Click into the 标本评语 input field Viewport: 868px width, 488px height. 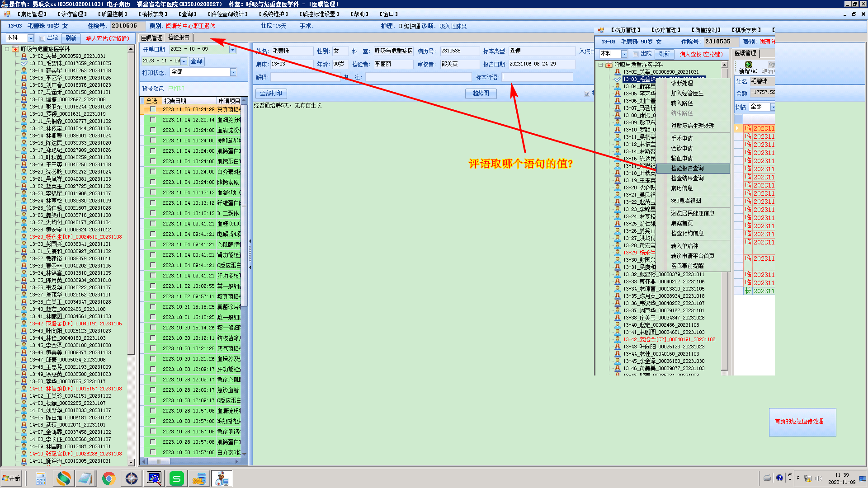pos(537,77)
